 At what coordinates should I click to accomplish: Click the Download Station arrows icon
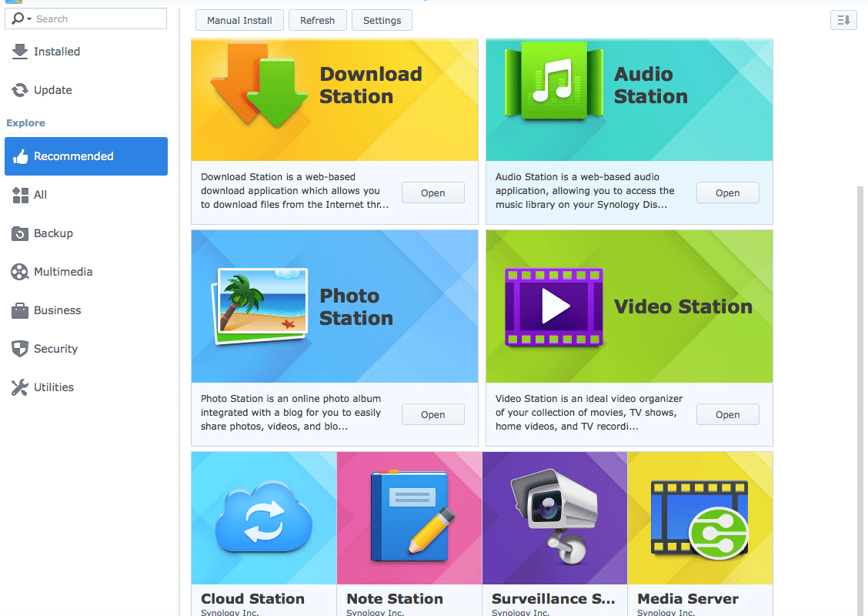[x=259, y=85]
